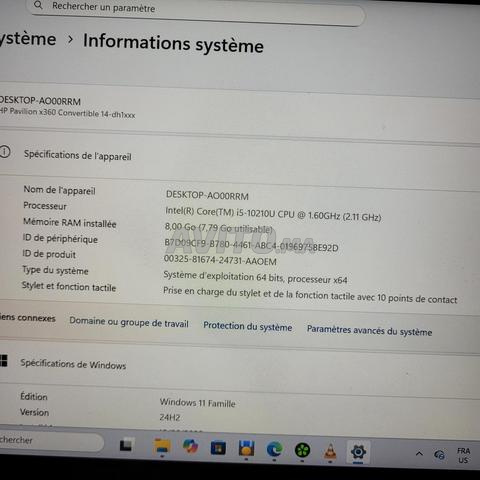Screen dimensions: 480x480
Task: Open Domaine ou groupe de travail
Action: (129, 322)
